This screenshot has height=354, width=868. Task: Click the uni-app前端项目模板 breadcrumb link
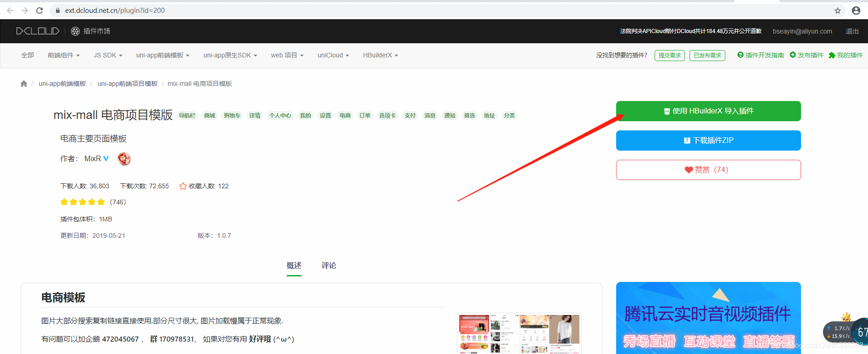(x=128, y=84)
